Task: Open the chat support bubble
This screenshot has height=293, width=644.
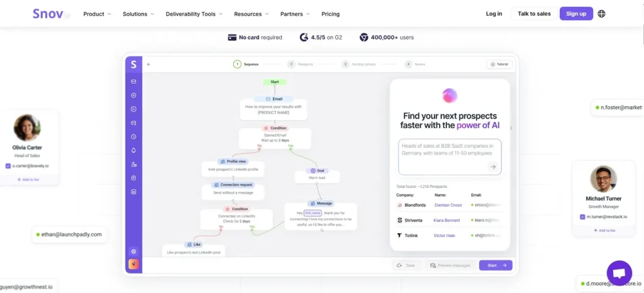Action: pyautogui.click(x=619, y=274)
